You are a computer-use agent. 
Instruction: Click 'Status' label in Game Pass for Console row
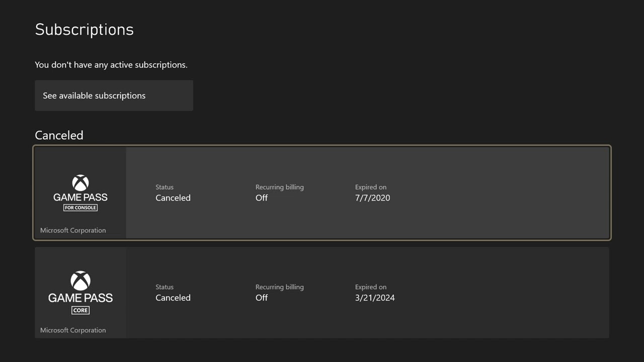click(165, 187)
